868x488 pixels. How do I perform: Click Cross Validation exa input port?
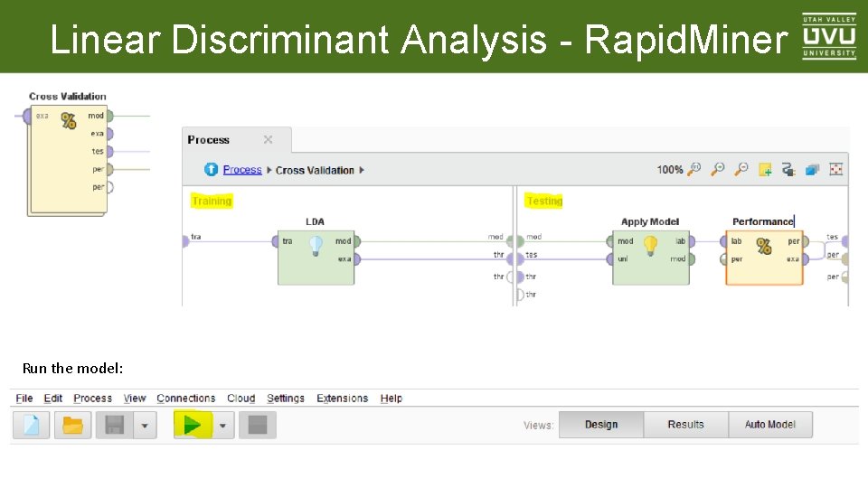[27, 117]
